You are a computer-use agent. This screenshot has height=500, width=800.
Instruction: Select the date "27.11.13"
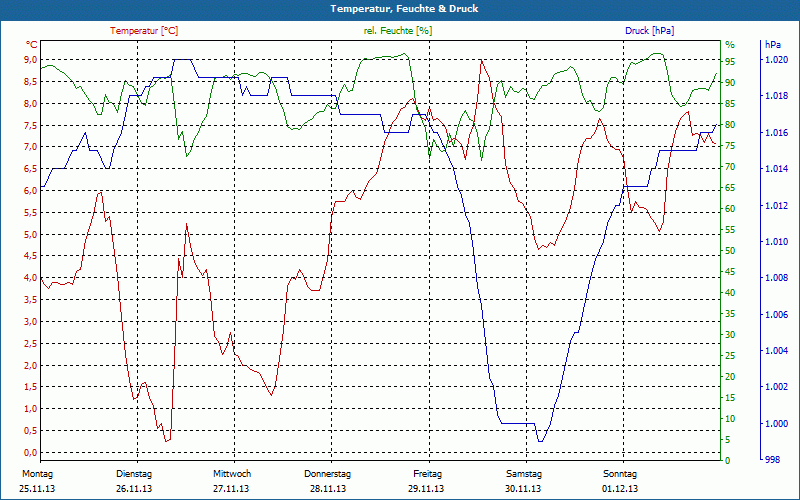[231, 489]
